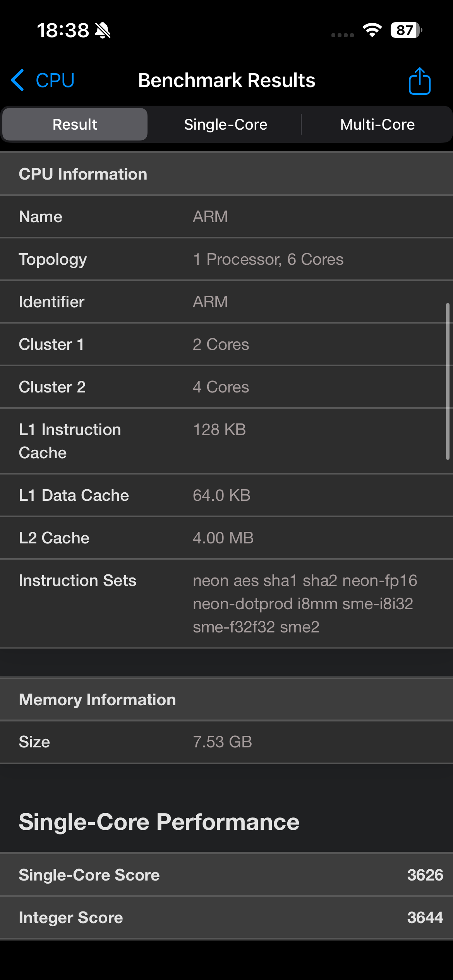Tap the Wi-Fi status icon

tap(372, 30)
